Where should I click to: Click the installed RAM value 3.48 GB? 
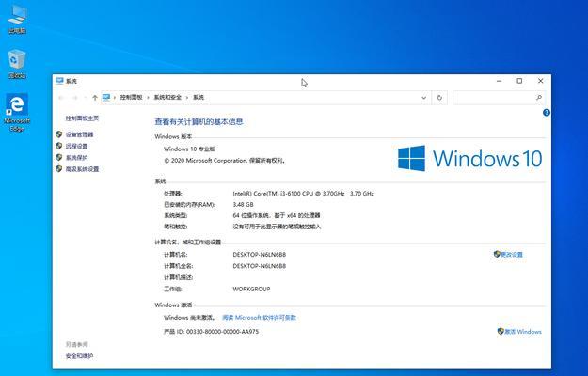pos(243,205)
